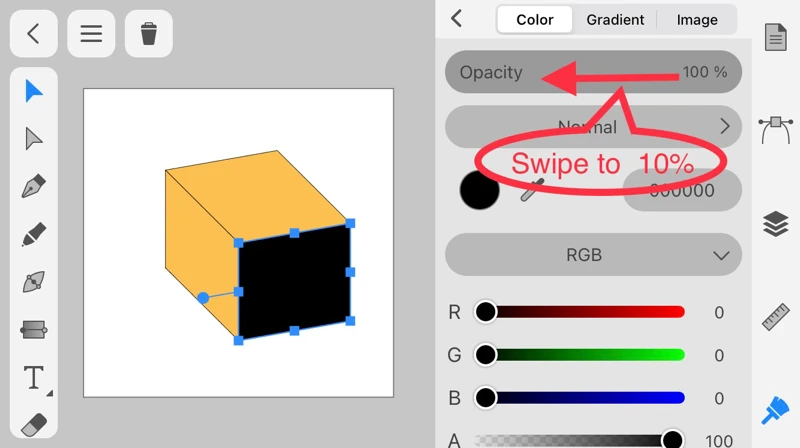The width and height of the screenshot is (800, 448).
Task: Open the Layers panel icon
Action: [776, 224]
